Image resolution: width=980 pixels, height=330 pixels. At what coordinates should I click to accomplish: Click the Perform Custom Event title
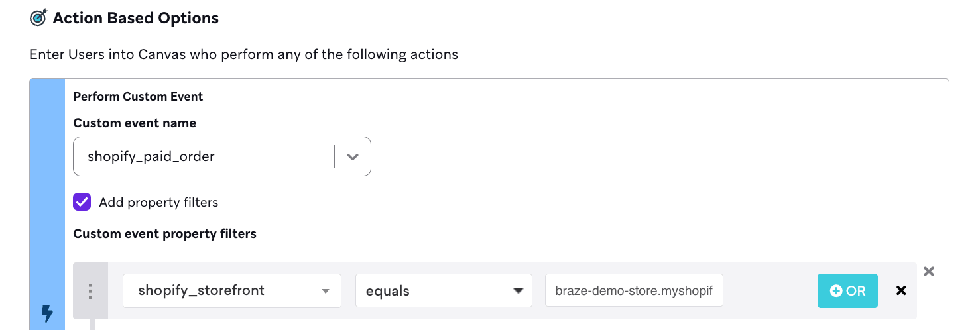[x=138, y=97]
